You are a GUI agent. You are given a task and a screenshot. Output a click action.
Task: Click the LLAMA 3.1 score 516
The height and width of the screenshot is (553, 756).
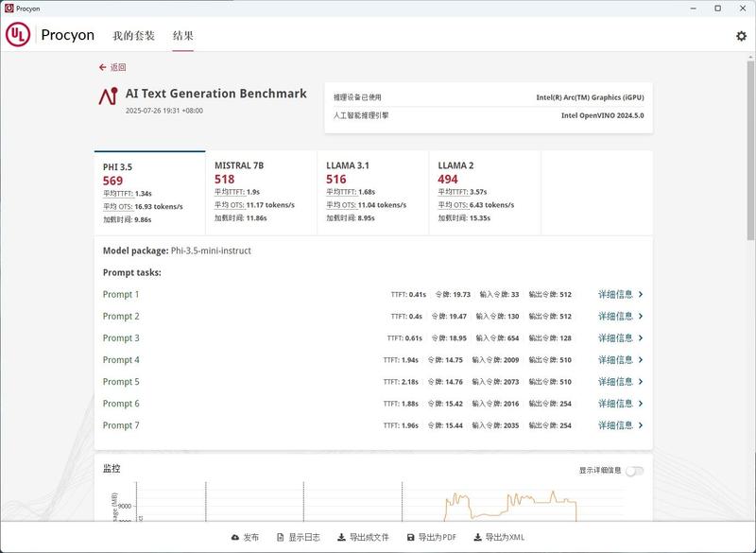pos(336,180)
